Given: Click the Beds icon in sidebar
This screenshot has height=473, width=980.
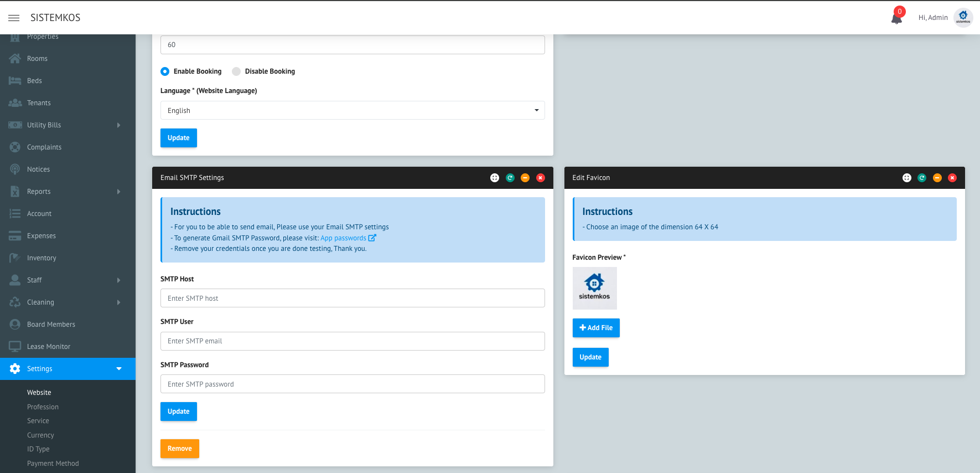Looking at the screenshot, I should click(15, 80).
